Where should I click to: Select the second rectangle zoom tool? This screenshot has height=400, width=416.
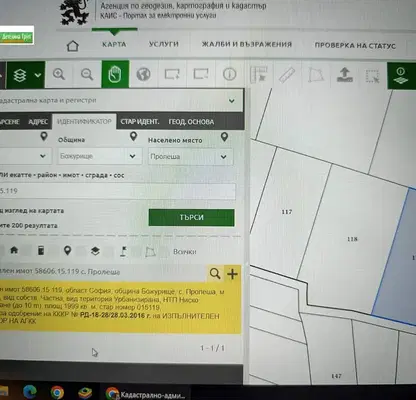pos(201,74)
